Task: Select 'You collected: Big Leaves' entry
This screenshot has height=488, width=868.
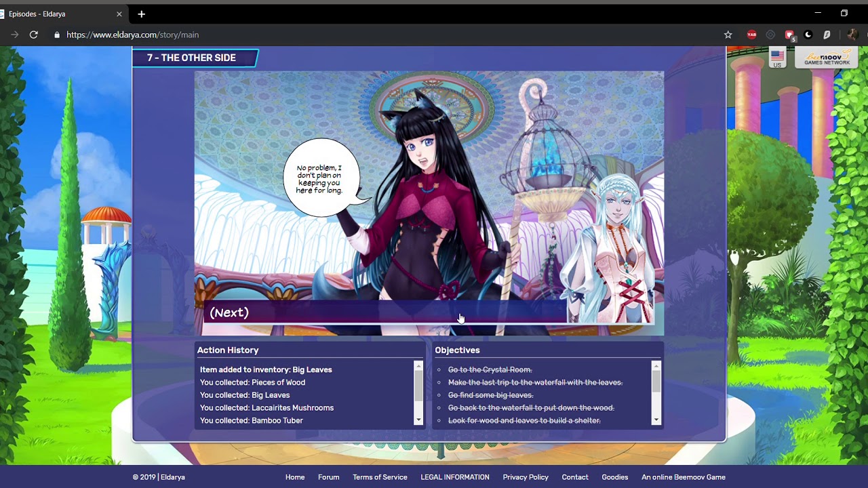Action: 245,395
